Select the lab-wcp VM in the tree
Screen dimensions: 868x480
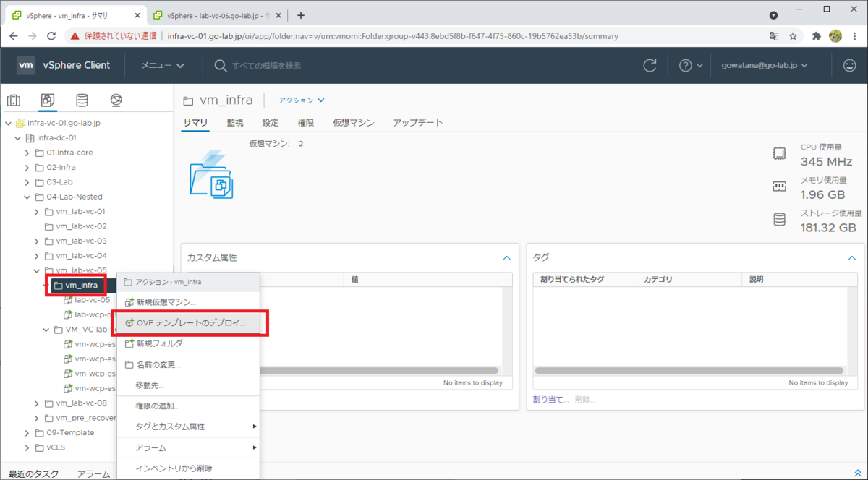[x=90, y=314]
